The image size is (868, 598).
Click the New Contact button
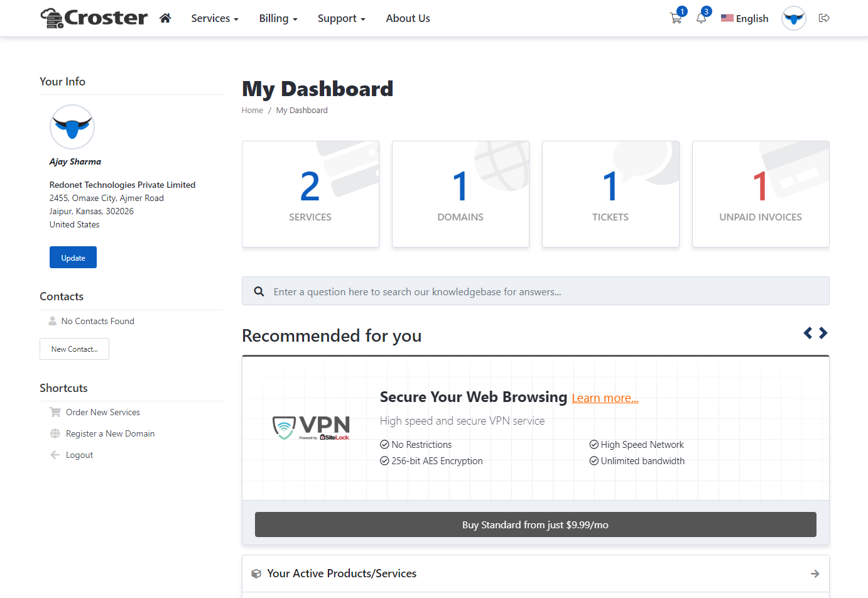pyautogui.click(x=74, y=349)
